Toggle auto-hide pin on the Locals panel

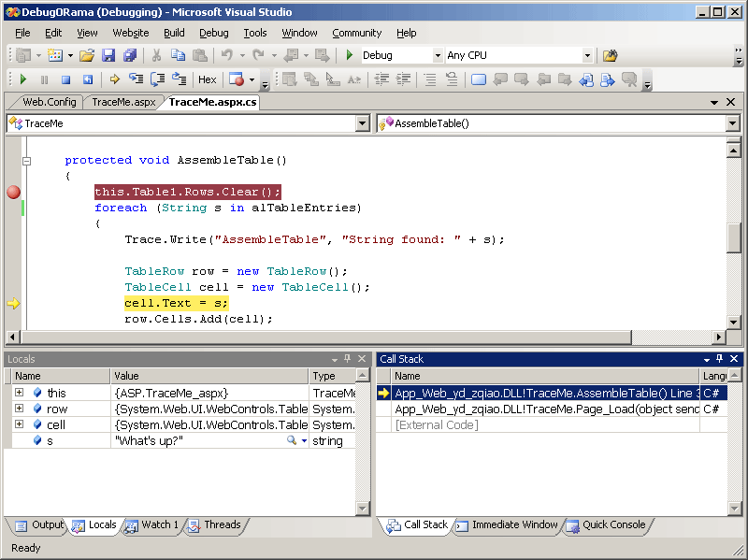coord(348,359)
